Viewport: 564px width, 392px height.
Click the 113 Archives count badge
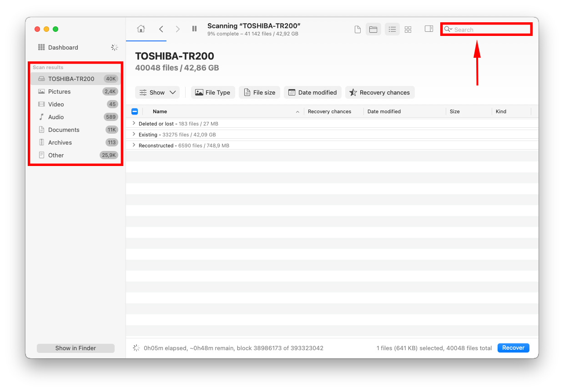111,142
